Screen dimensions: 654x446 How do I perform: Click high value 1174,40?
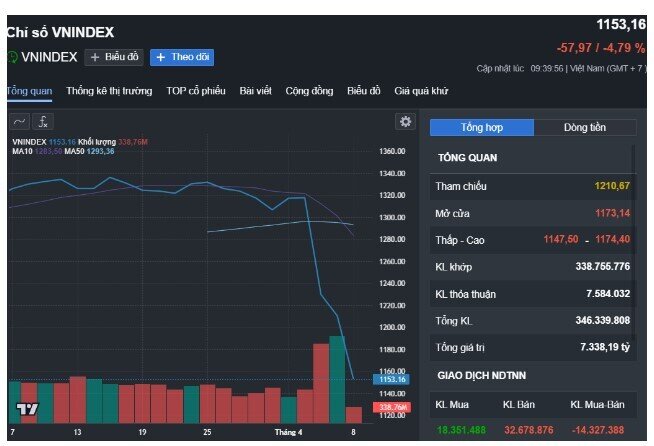(x=612, y=239)
